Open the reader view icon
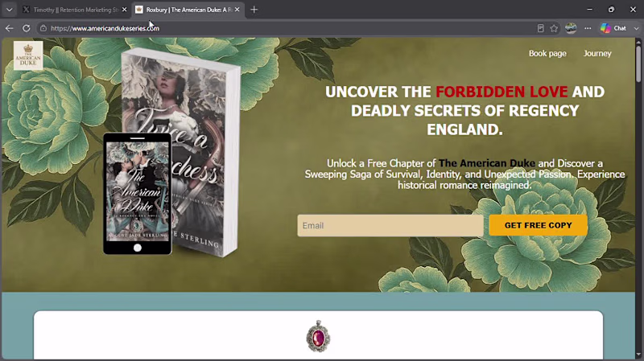 [540, 28]
